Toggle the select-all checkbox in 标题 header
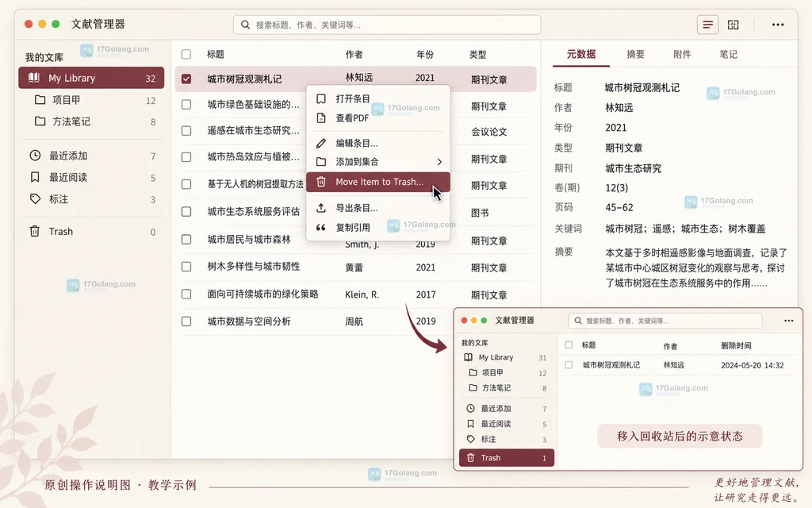The height and width of the screenshot is (508, 812). click(x=186, y=54)
